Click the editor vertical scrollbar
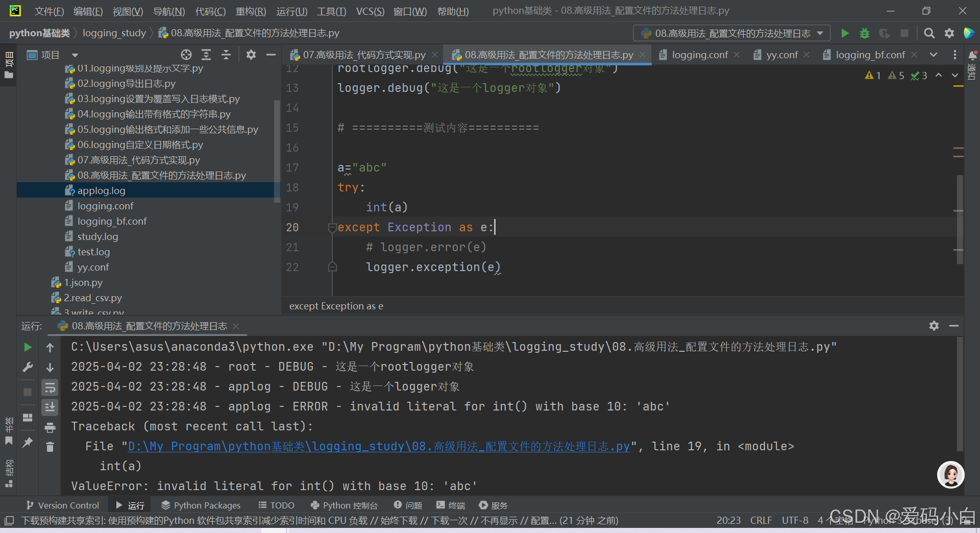Viewport: 980px width, 533px height. tap(960, 220)
